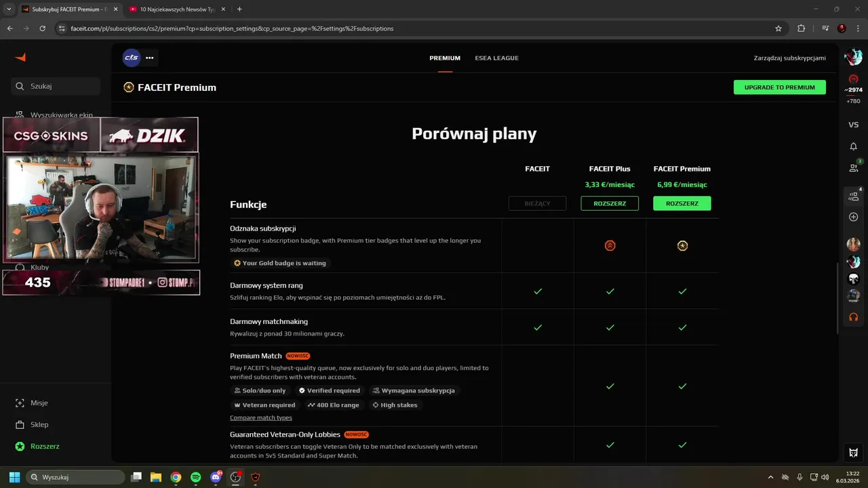
Task: Click the Windows taskbar Wyszukaj search box
Action: point(75,477)
